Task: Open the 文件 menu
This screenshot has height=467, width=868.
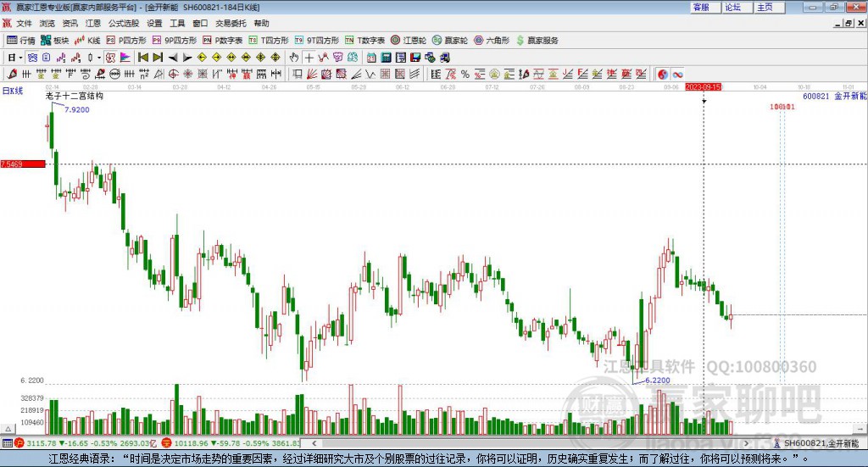Action: tap(24, 23)
